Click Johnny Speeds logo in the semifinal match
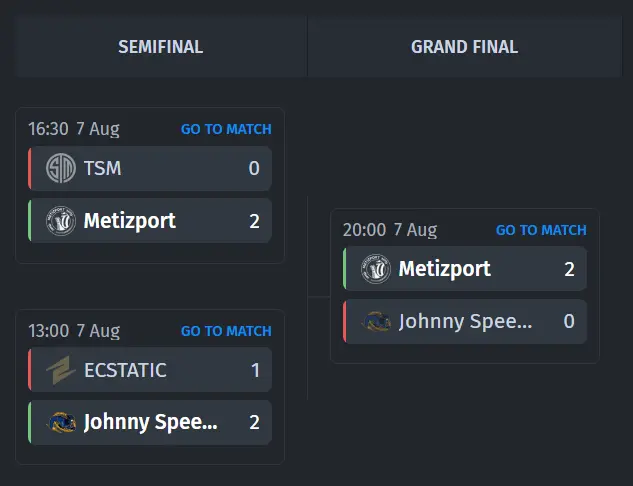Screen dimensions: 633x486 [x=61, y=422]
